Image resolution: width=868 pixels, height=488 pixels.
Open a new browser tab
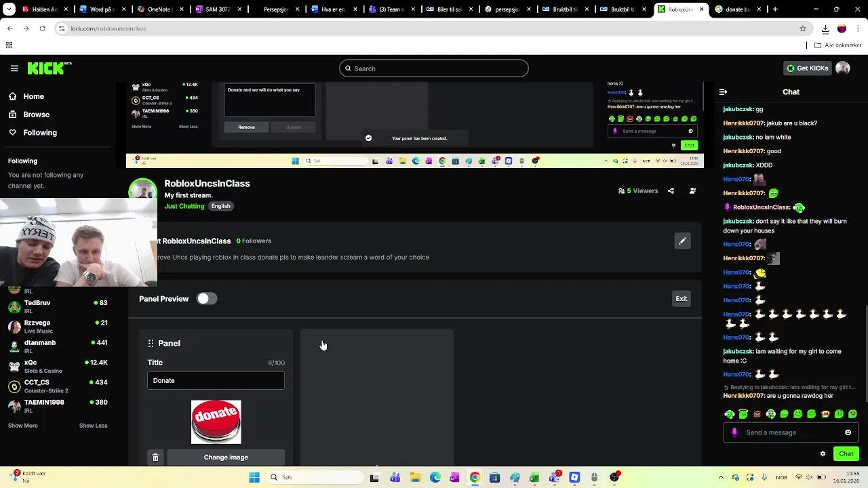(775, 9)
